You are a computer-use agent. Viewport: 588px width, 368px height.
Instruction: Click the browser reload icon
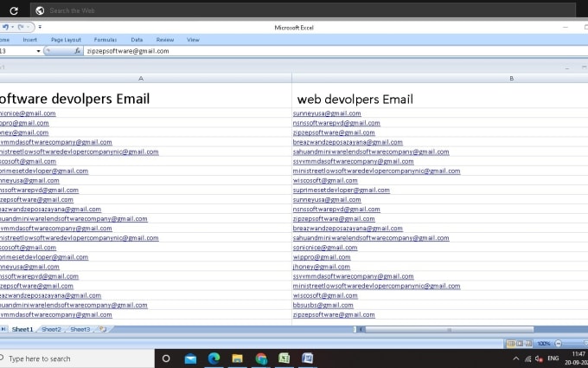[x=14, y=11]
